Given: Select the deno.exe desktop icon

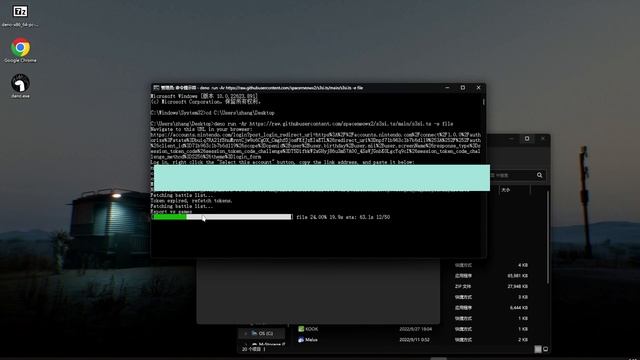Looking at the screenshot, I should [20, 86].
